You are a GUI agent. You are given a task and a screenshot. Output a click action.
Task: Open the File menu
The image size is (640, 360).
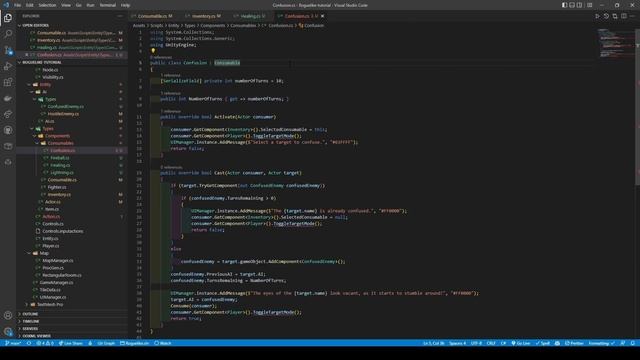(x=17, y=5)
